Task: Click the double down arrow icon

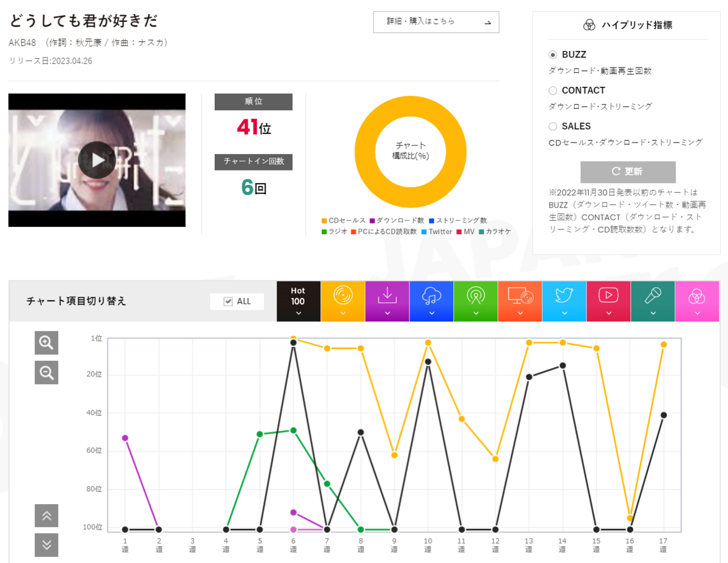Action: [47, 545]
